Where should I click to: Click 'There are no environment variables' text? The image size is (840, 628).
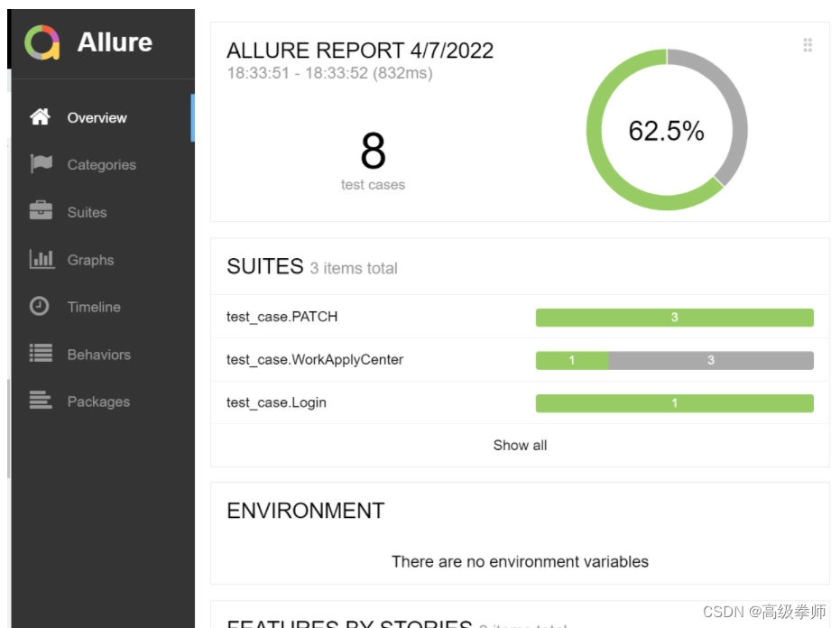(x=520, y=561)
